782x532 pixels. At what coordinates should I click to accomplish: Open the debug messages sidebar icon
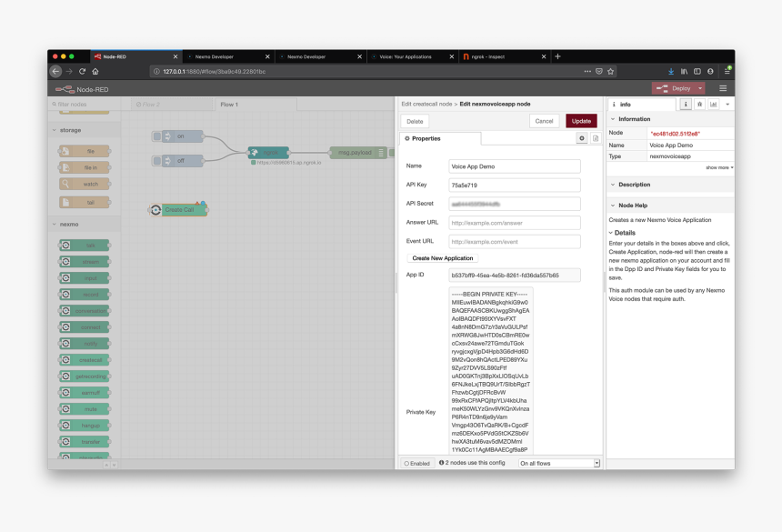pyautogui.click(x=700, y=105)
